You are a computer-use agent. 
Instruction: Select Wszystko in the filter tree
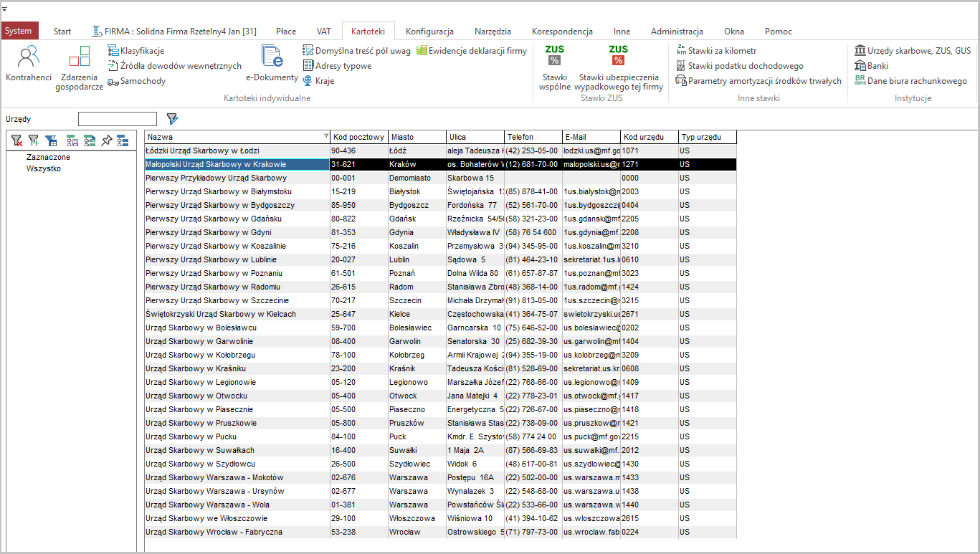pos(44,168)
